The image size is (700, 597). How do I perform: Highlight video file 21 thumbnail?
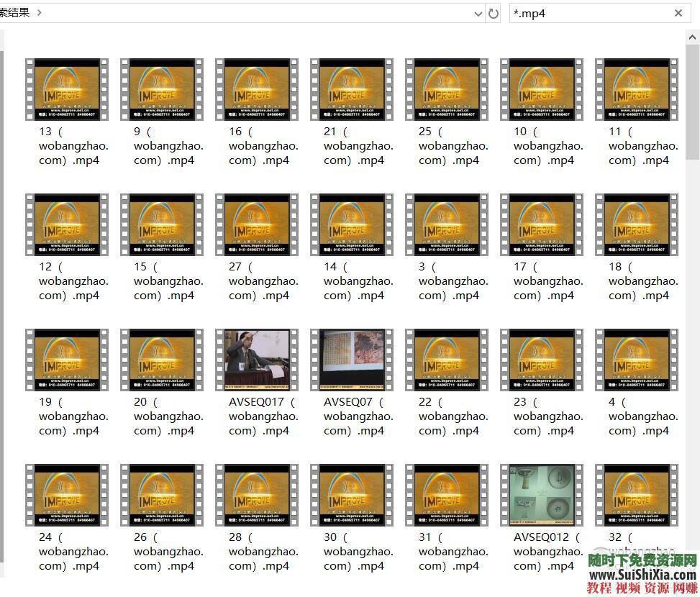[352, 89]
